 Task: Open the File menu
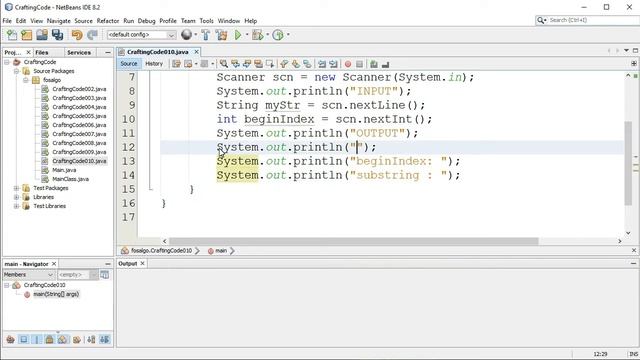point(7,21)
